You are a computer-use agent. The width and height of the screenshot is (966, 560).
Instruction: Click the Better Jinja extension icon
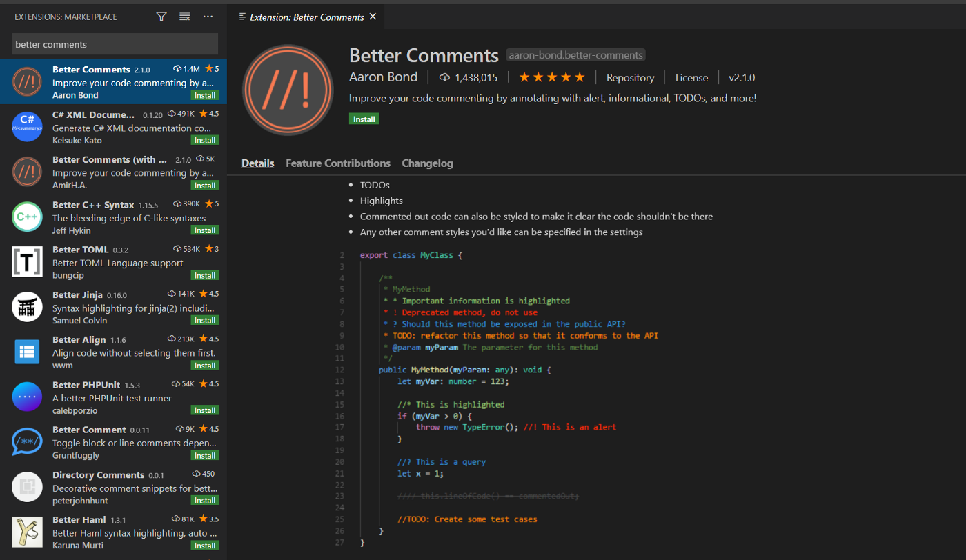(27, 307)
